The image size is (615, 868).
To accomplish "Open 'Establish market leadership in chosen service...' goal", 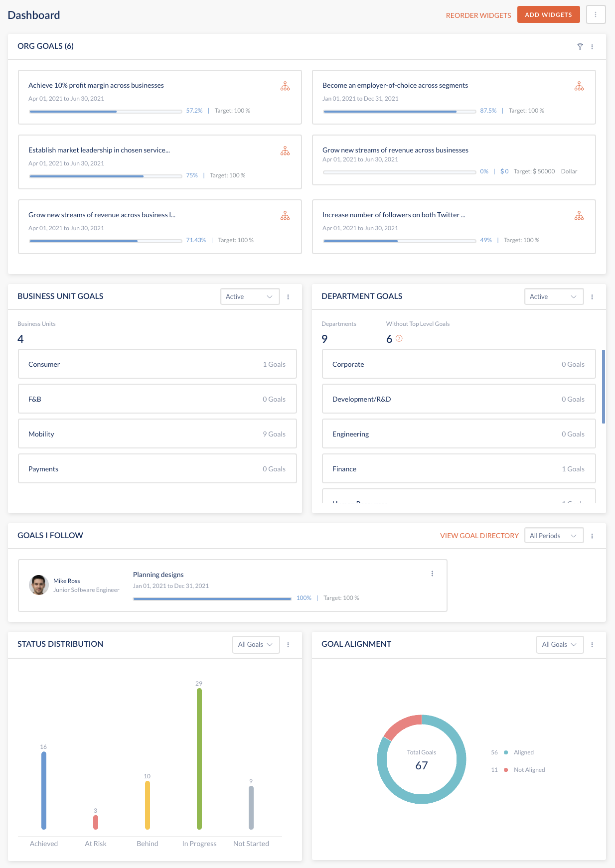I will [x=160, y=162].
